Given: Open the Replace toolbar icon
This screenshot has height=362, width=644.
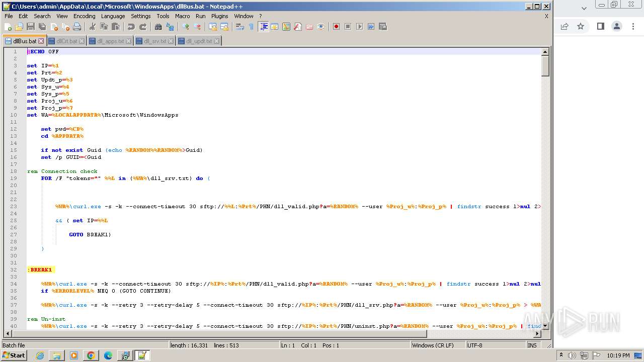Looking at the screenshot, I should pos(170,27).
